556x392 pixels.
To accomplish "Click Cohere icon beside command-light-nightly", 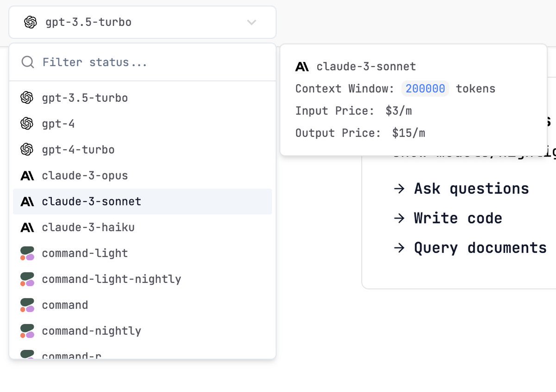I will (27, 279).
